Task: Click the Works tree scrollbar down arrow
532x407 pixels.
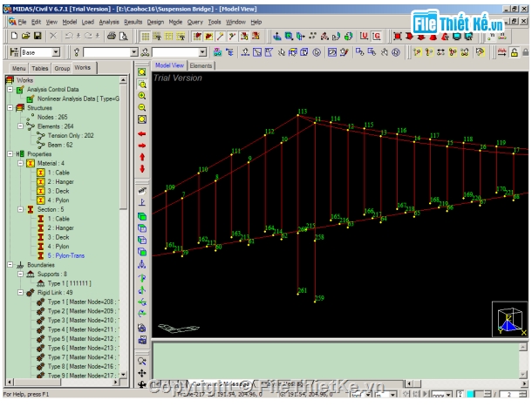Action: tap(123, 375)
